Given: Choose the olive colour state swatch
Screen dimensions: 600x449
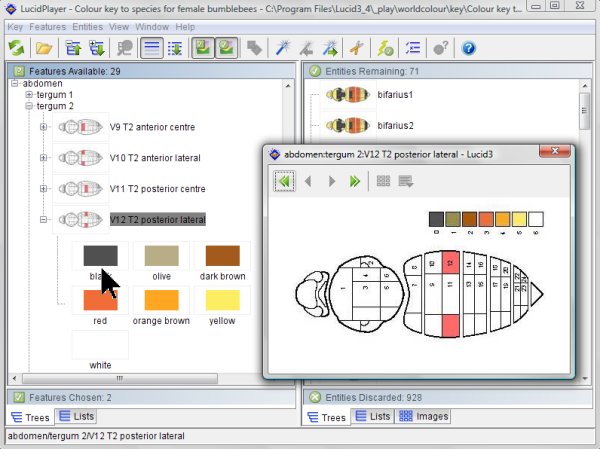Looking at the screenshot, I should (x=161, y=256).
